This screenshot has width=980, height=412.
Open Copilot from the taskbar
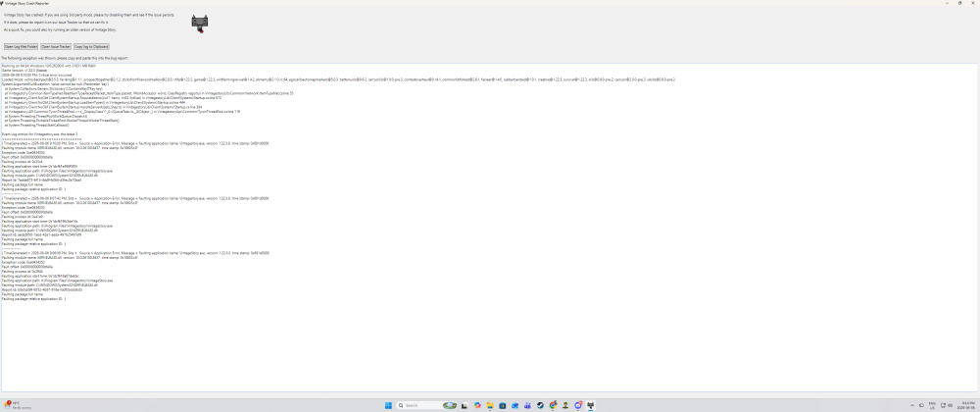tap(477, 405)
